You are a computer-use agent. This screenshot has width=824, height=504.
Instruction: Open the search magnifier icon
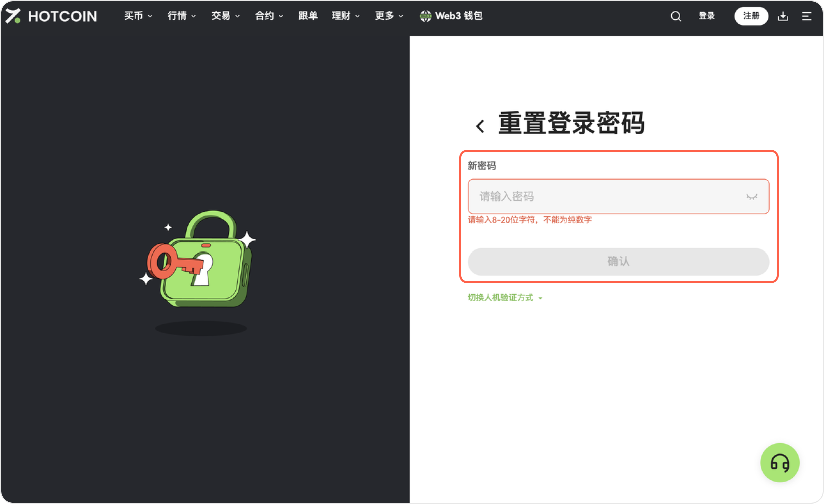[x=676, y=16]
